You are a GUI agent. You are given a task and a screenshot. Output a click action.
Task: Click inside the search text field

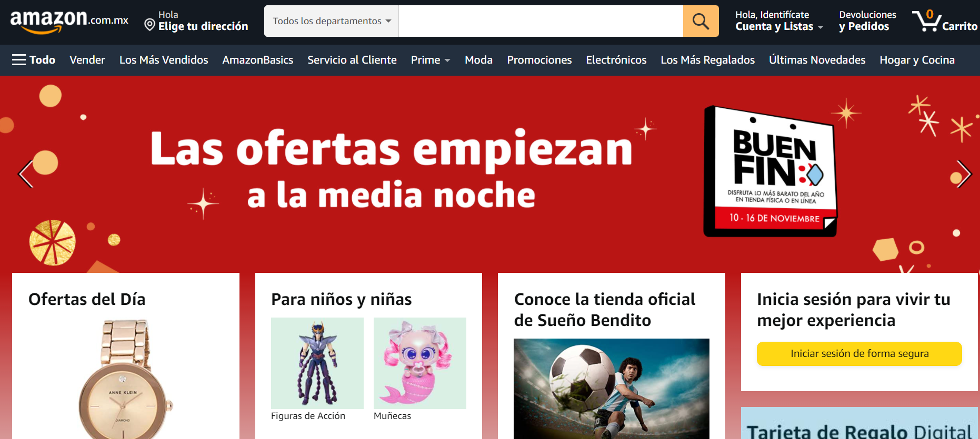click(x=541, y=21)
